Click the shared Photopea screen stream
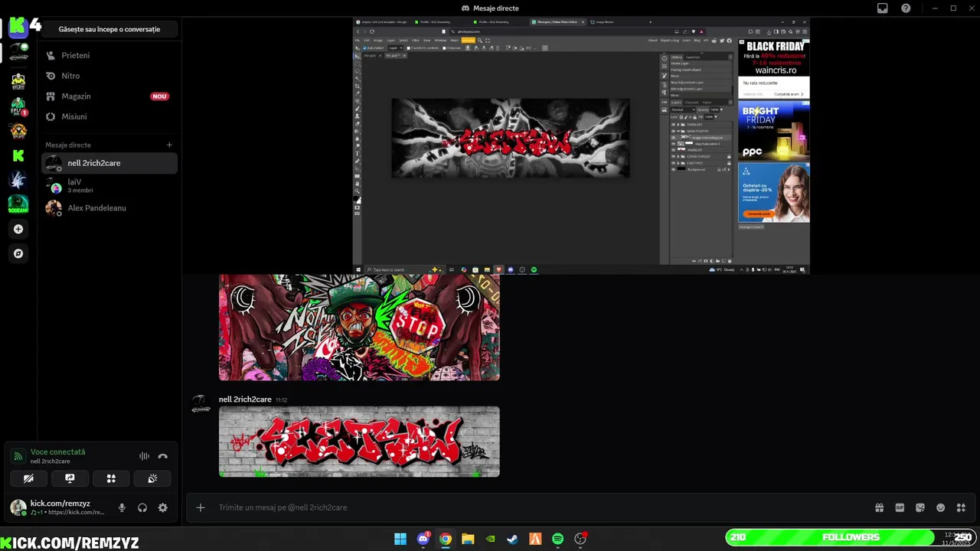The width and height of the screenshot is (980, 551). [581, 145]
